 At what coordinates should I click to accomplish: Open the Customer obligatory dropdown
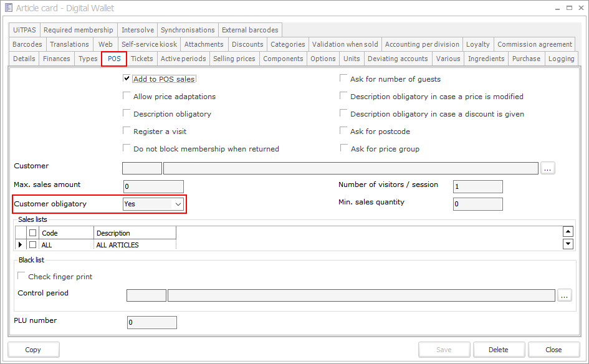(178, 204)
